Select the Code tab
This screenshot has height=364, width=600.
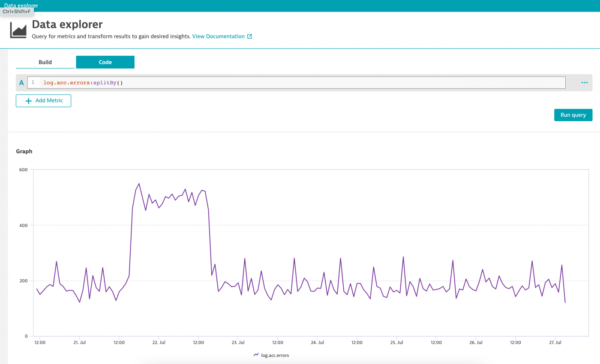coord(105,62)
